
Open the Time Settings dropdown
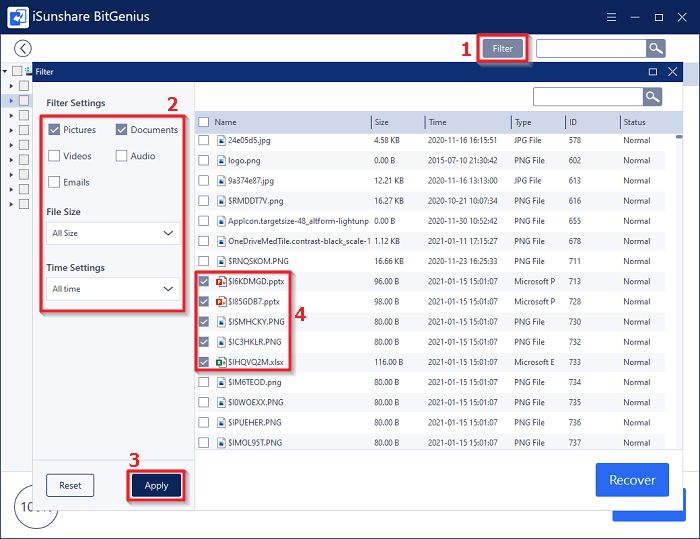[113, 289]
